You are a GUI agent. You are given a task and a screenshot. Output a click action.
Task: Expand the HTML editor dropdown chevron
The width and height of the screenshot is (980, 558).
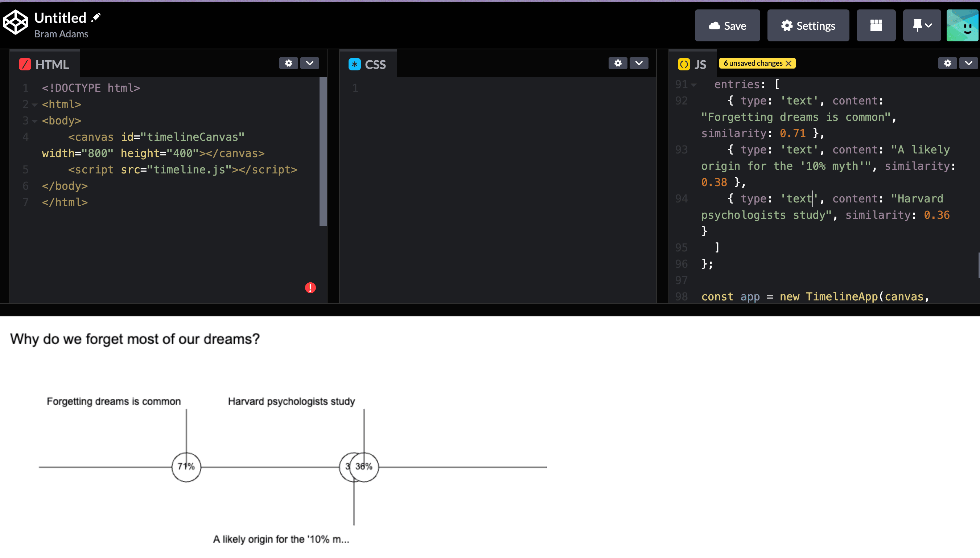309,63
